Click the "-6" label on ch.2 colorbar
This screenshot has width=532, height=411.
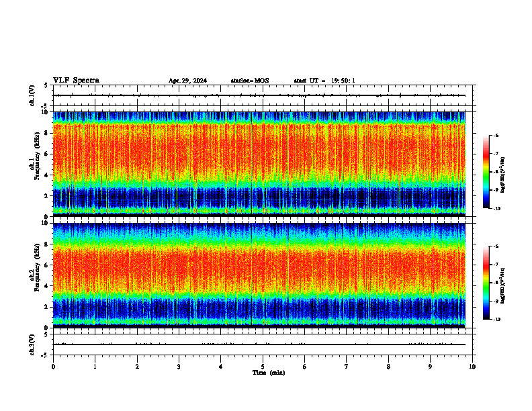point(496,246)
